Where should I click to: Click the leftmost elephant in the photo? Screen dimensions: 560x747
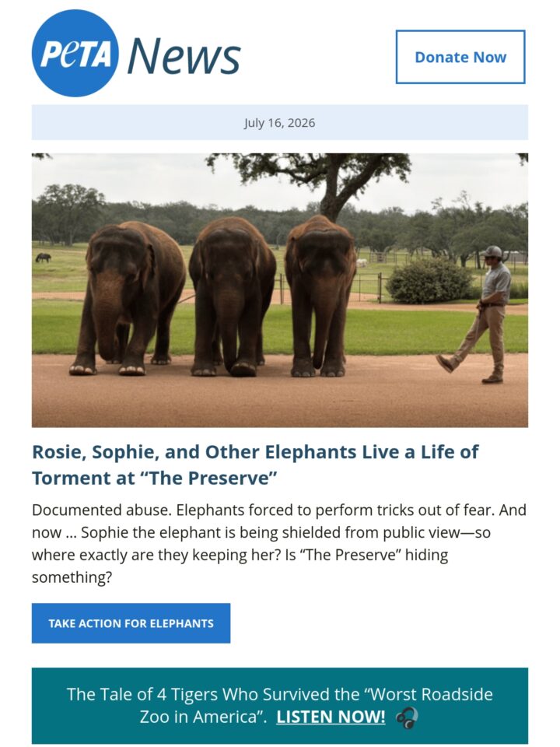(128, 298)
